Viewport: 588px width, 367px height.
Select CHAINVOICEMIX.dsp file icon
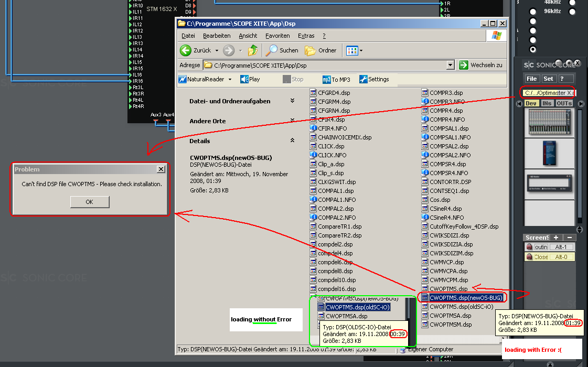tap(313, 137)
